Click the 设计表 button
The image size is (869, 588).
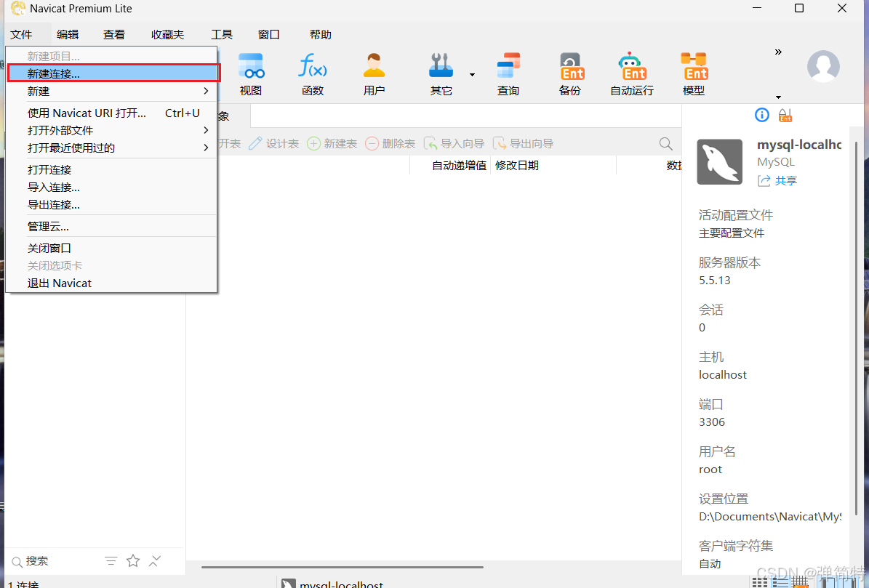pyautogui.click(x=273, y=144)
